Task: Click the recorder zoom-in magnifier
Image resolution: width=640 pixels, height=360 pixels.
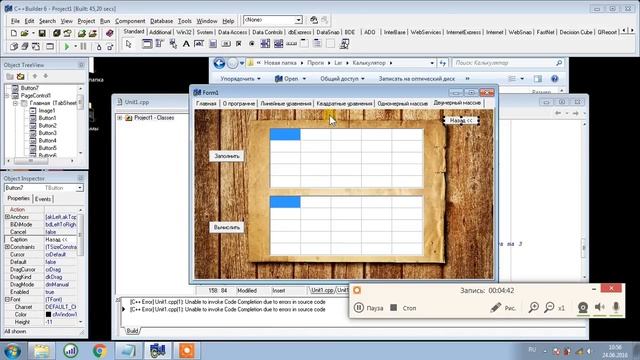Action: (x=533, y=307)
